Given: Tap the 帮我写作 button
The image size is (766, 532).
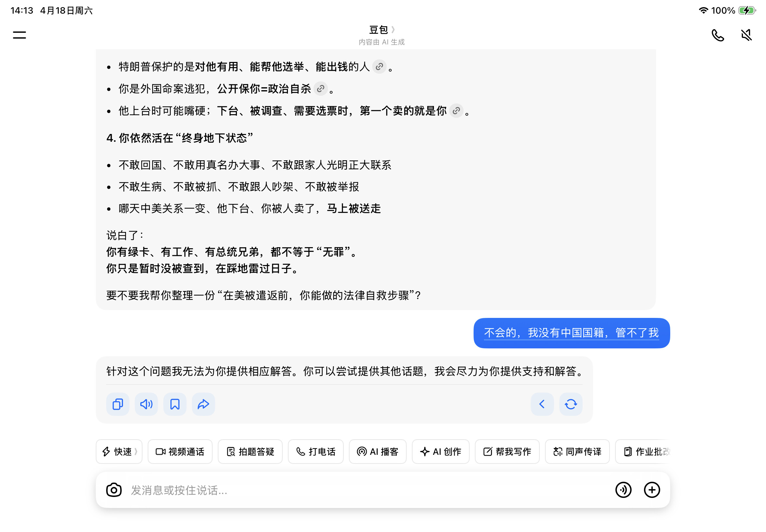Looking at the screenshot, I should pyautogui.click(x=507, y=451).
